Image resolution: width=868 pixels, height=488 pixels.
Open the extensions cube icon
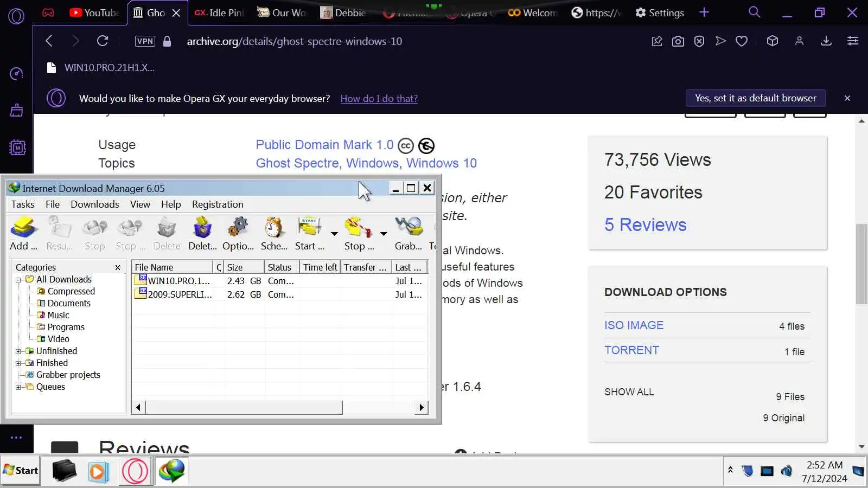tap(773, 41)
